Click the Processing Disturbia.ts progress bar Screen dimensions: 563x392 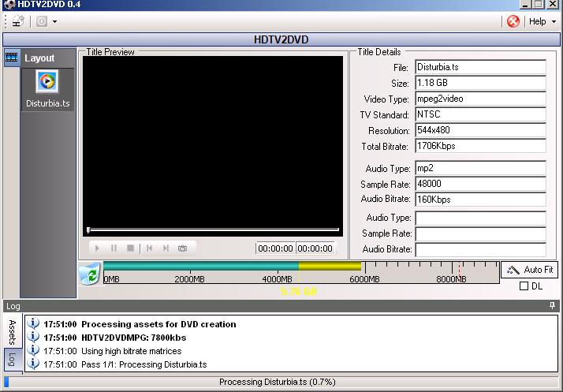click(x=281, y=382)
